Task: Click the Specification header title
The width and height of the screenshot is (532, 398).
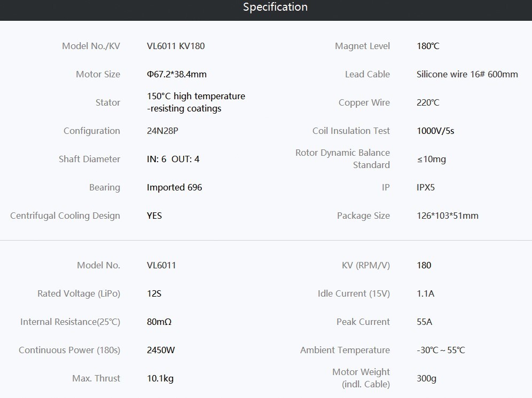Action: (275, 7)
